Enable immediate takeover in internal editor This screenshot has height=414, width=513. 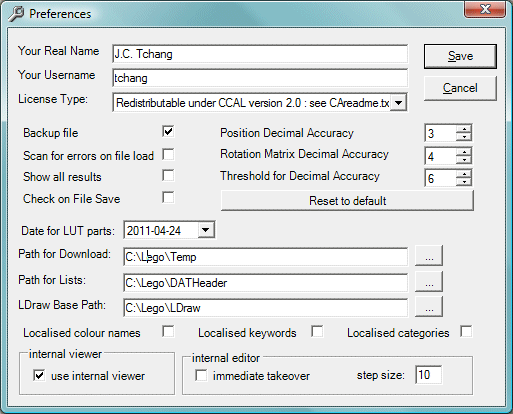click(201, 375)
